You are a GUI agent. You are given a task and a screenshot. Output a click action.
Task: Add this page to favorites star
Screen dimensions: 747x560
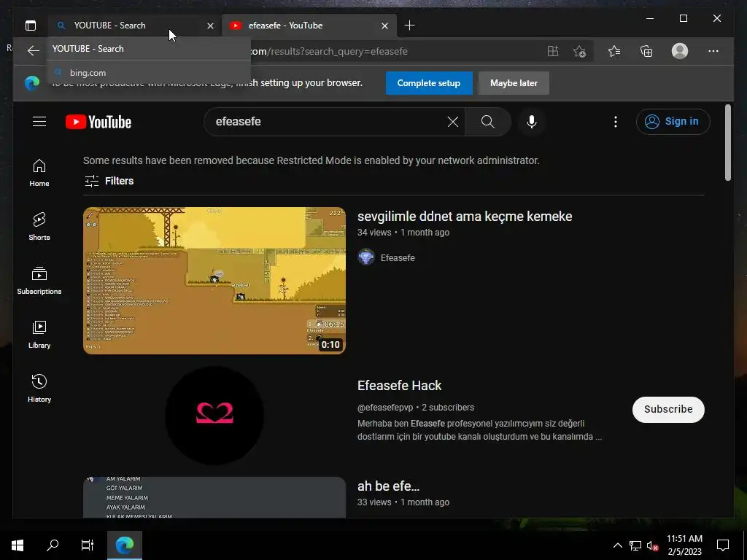(x=579, y=51)
